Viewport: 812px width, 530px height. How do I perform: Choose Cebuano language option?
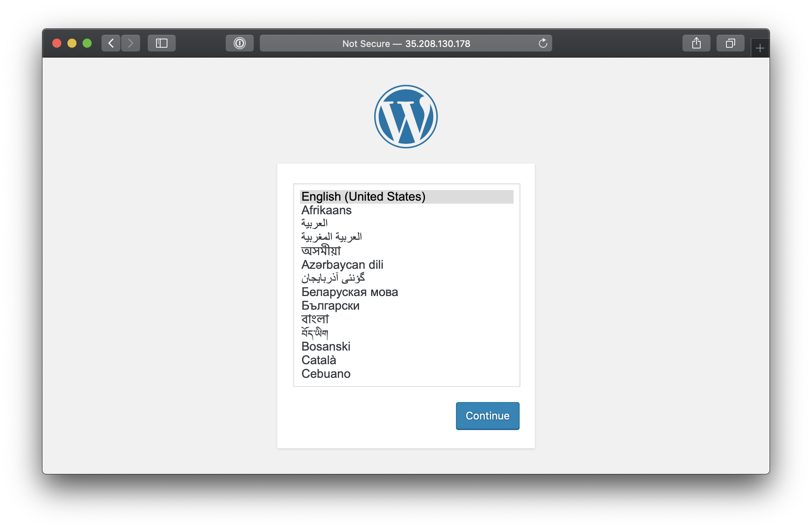[326, 374]
